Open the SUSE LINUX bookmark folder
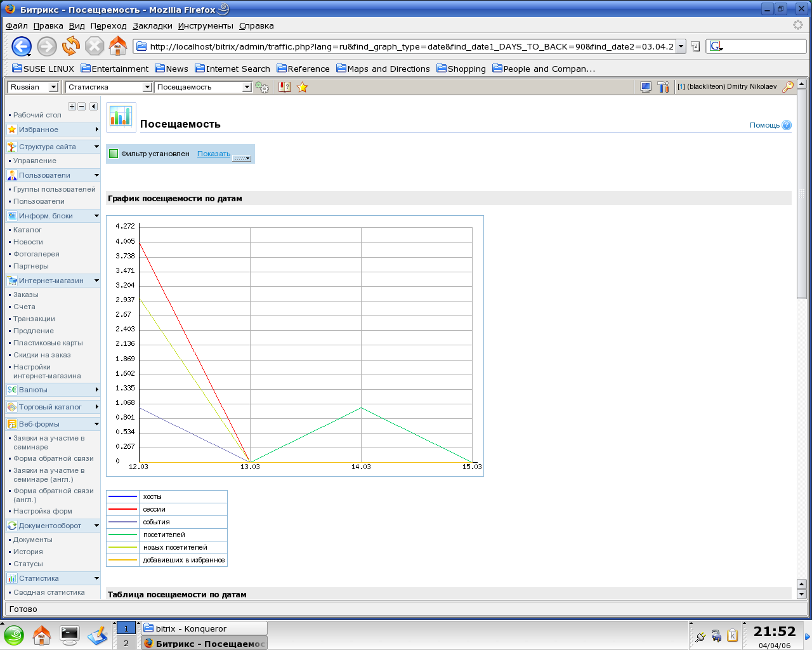This screenshot has width=812, height=650. pos(43,69)
